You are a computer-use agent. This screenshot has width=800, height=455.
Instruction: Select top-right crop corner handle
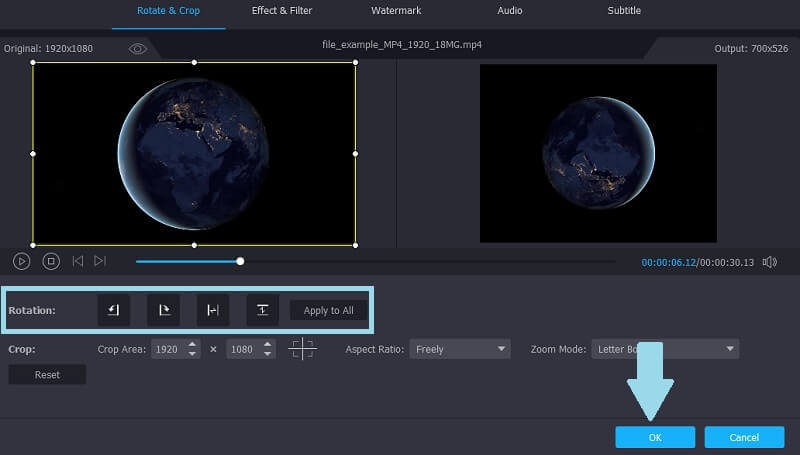356,62
